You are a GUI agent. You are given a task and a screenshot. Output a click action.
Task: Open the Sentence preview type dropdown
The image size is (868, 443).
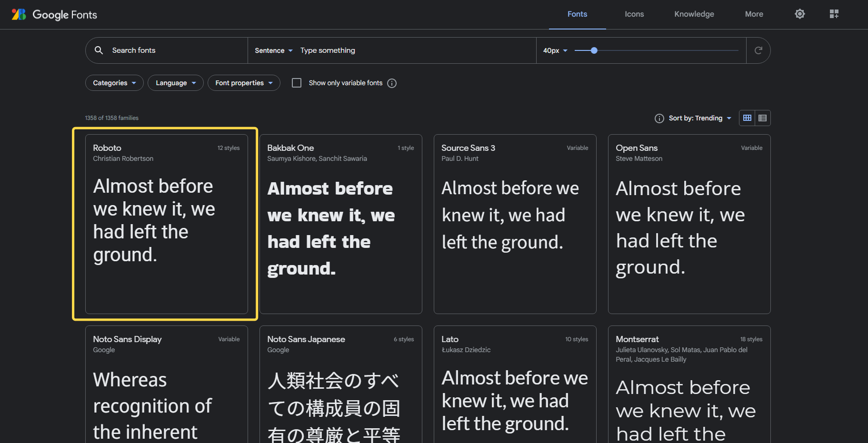273,50
